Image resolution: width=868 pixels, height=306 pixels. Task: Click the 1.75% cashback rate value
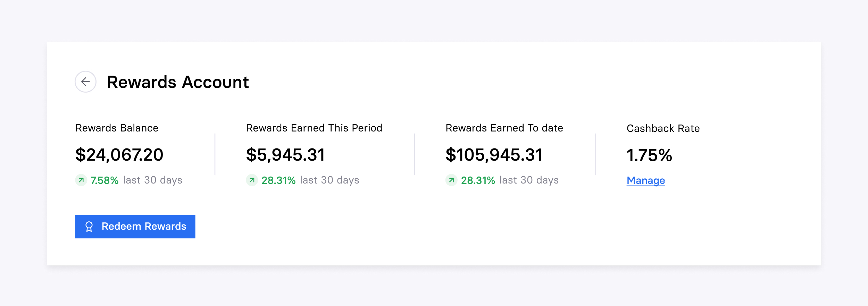point(649,155)
